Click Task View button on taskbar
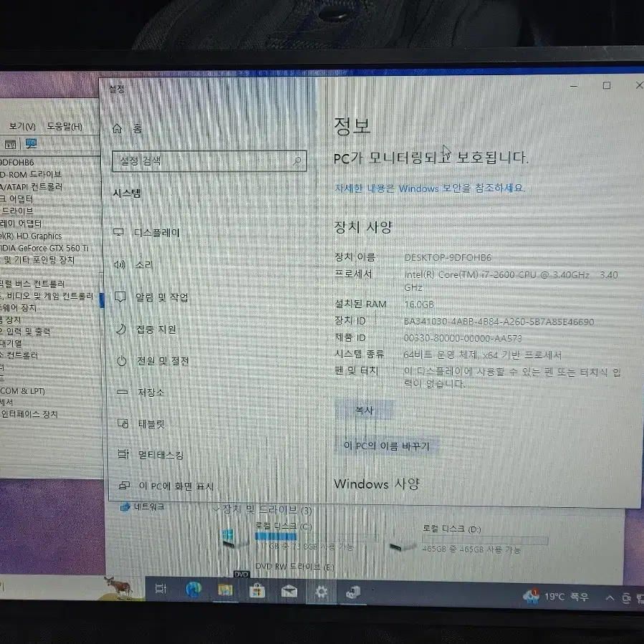This screenshot has height=644, width=644. coord(160,589)
